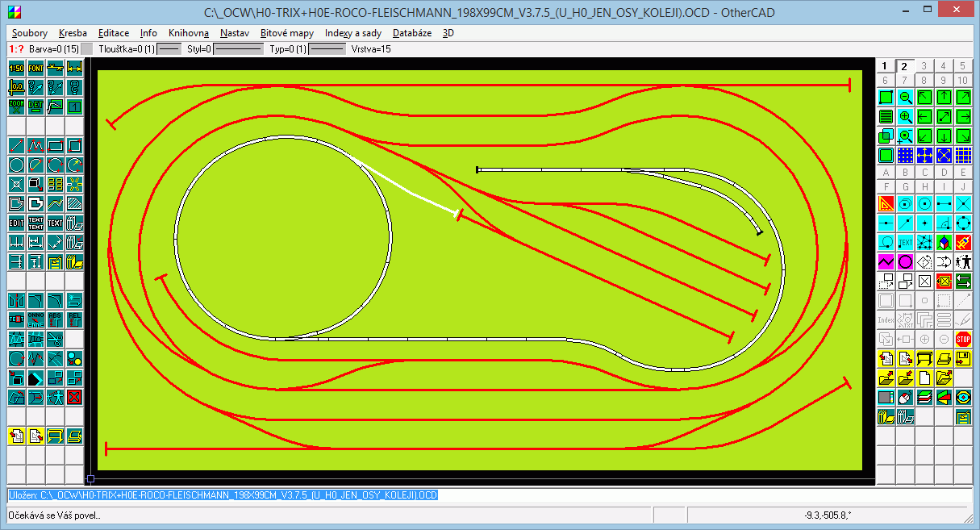Click the left-toolbar printer icon
980x530 pixels.
(x=74, y=436)
